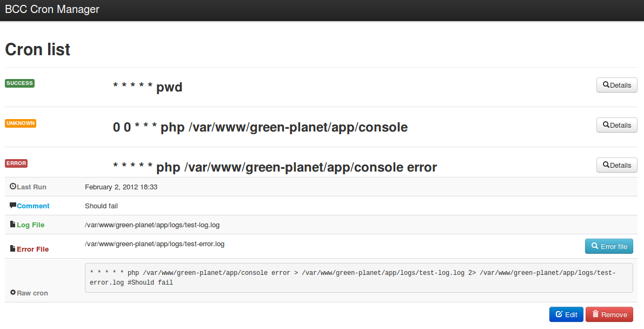Click the trash icon in Remove button
644x329 pixels.
pos(595,314)
